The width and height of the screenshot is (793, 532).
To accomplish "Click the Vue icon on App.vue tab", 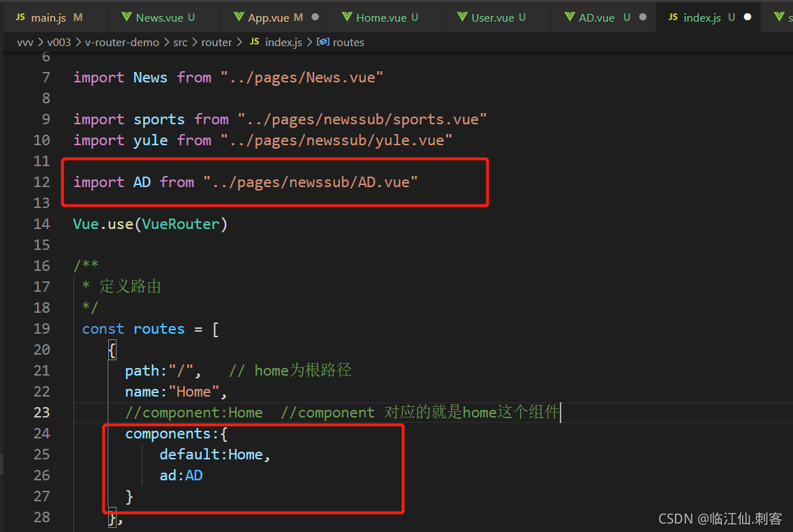I will [239, 17].
